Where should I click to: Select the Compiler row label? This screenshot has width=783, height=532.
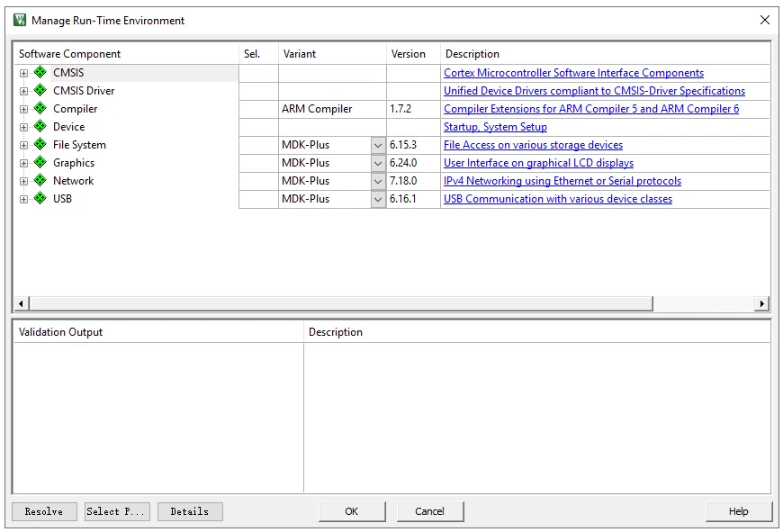pos(76,108)
